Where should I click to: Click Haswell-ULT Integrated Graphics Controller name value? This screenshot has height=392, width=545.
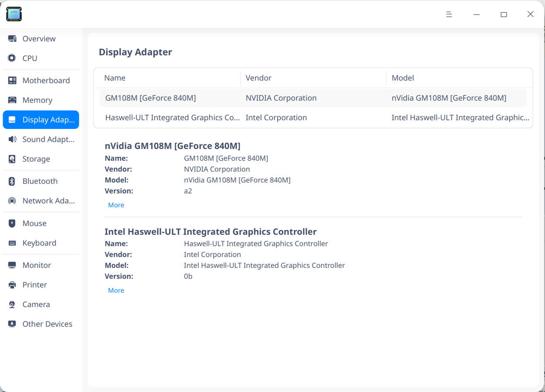tap(256, 243)
